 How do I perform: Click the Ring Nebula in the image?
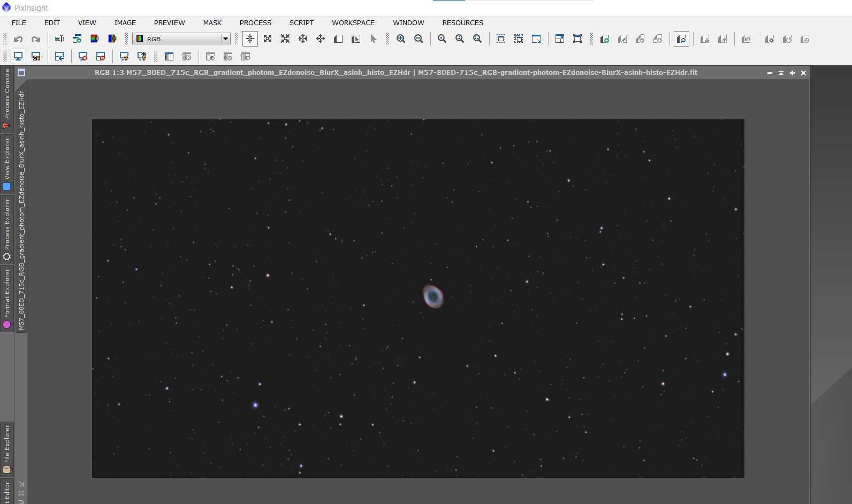click(433, 296)
